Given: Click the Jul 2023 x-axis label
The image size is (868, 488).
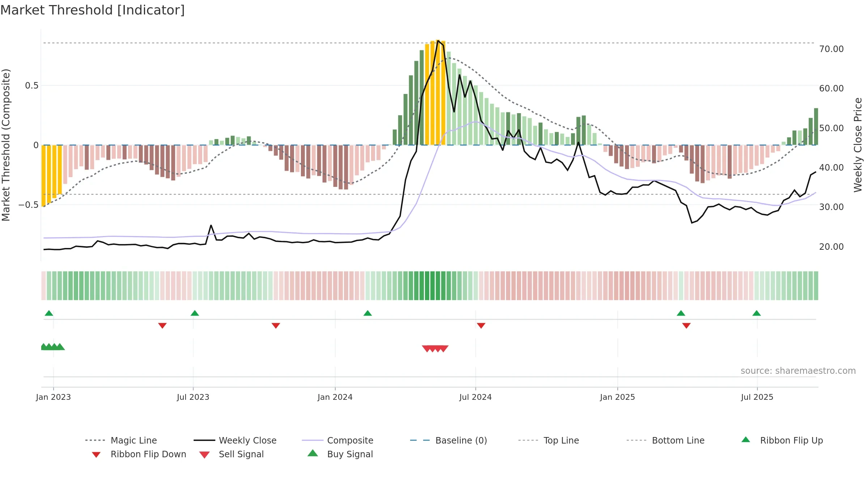Looking at the screenshot, I should (193, 397).
